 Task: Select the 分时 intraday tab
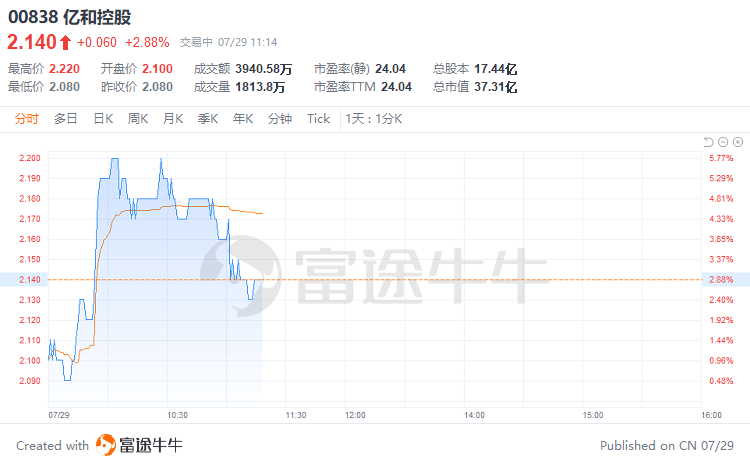click(27, 118)
